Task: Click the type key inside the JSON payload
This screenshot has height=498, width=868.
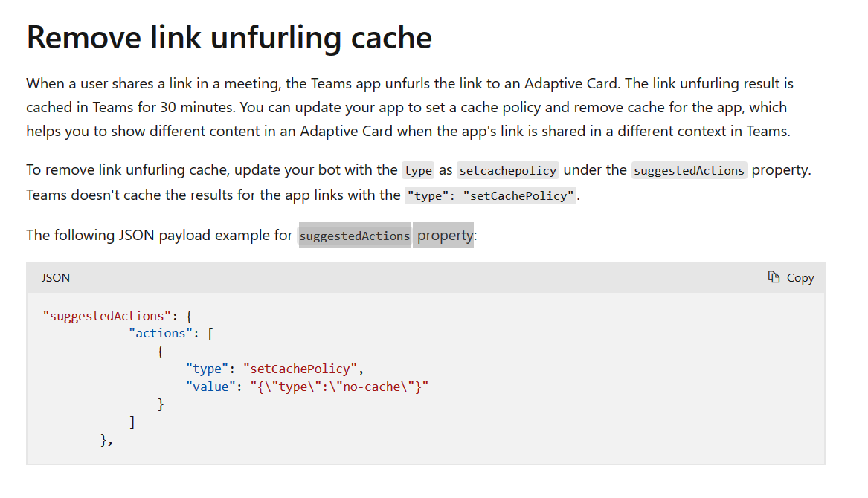Action: [207, 368]
